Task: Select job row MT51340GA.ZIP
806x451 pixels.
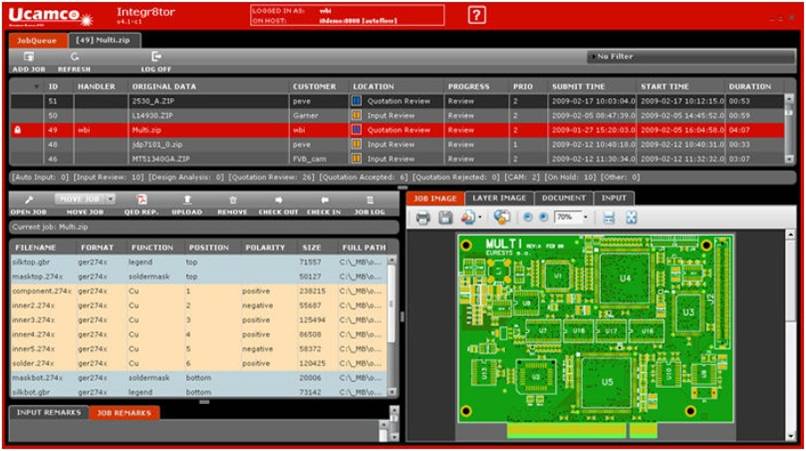Action: (x=397, y=159)
